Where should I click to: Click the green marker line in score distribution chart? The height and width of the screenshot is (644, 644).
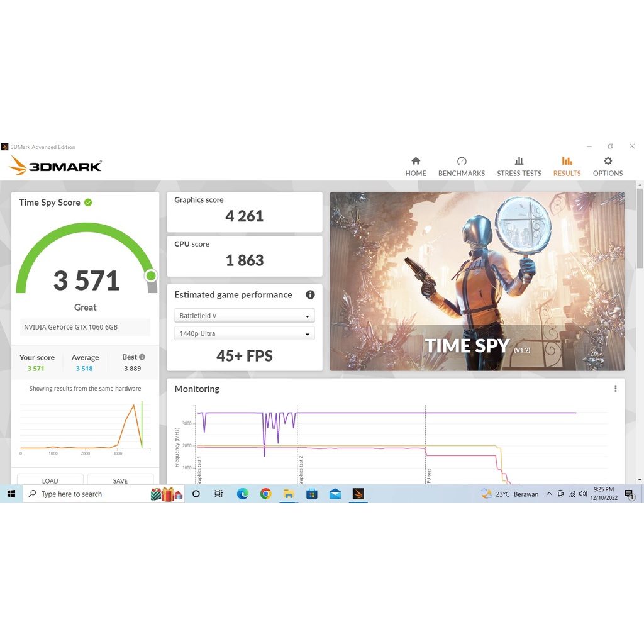click(x=142, y=425)
